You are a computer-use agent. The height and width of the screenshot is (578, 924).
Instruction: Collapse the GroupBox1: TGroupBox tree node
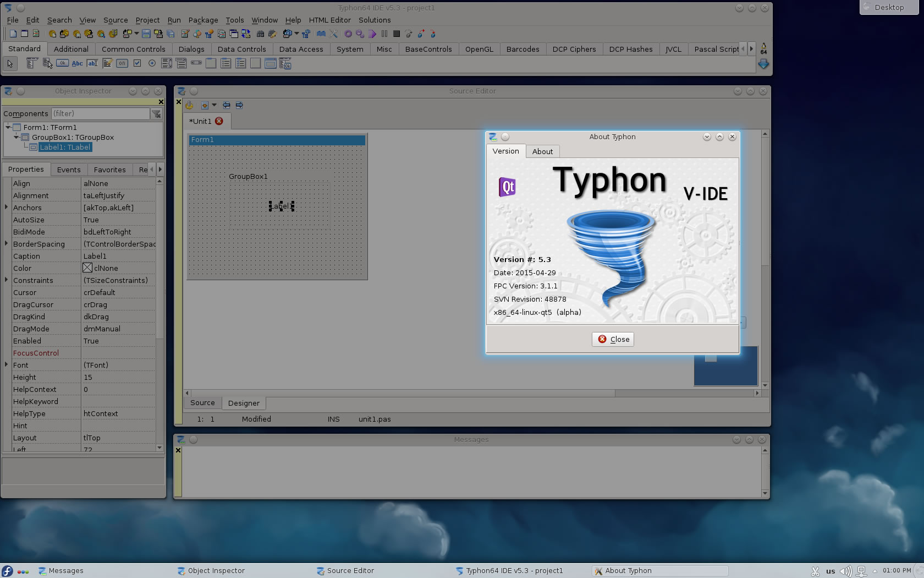tap(16, 137)
